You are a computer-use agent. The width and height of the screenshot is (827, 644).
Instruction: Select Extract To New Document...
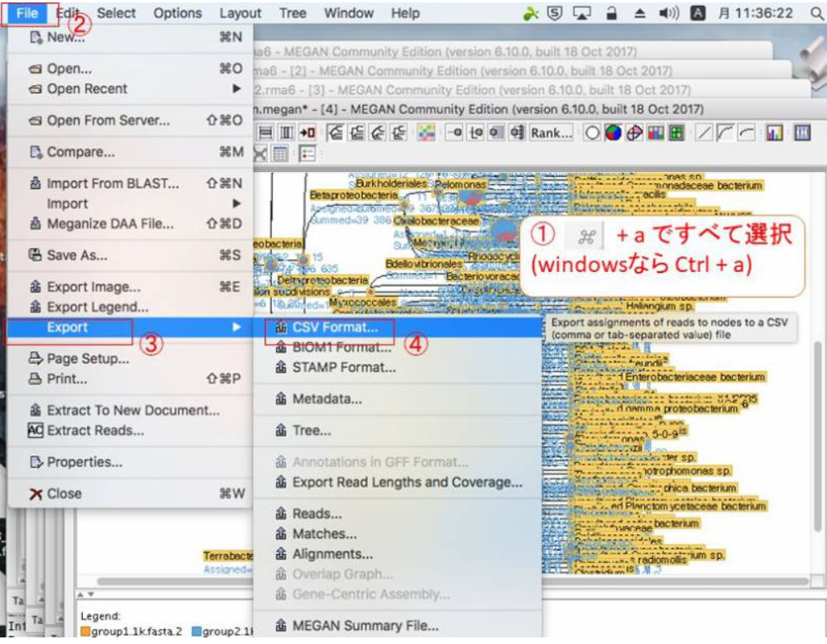tap(131, 410)
